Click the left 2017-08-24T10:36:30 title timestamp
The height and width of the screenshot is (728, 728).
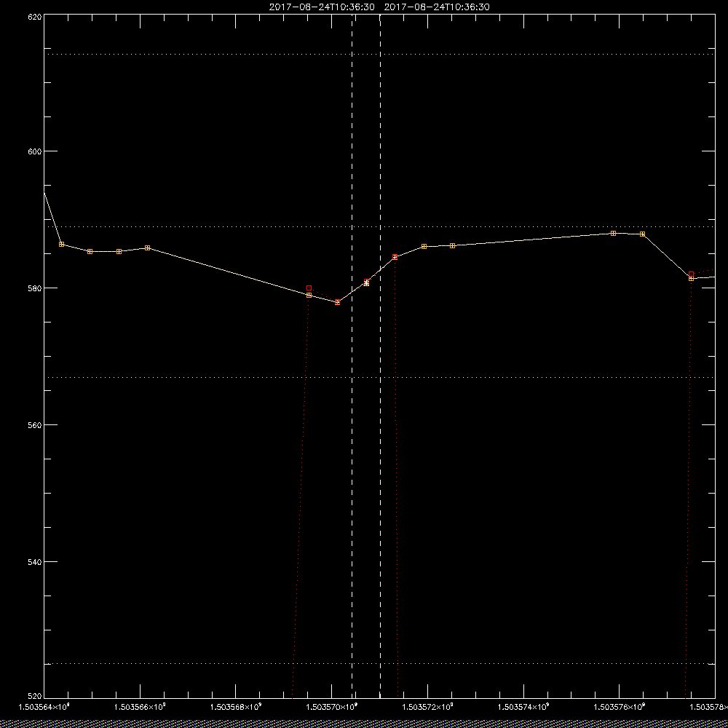tap(322, 7)
